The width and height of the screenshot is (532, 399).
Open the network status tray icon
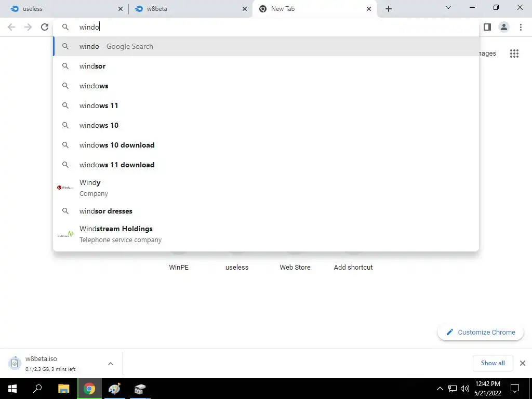[x=453, y=389]
